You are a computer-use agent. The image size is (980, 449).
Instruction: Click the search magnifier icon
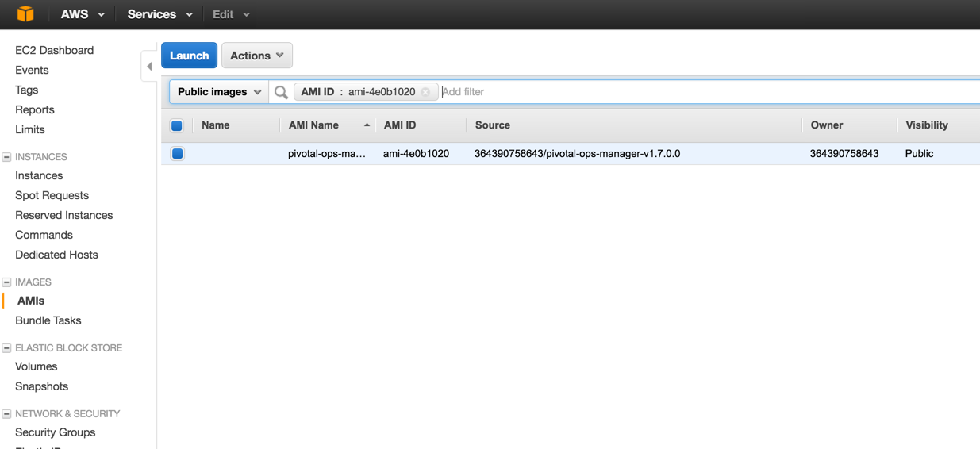tap(281, 92)
